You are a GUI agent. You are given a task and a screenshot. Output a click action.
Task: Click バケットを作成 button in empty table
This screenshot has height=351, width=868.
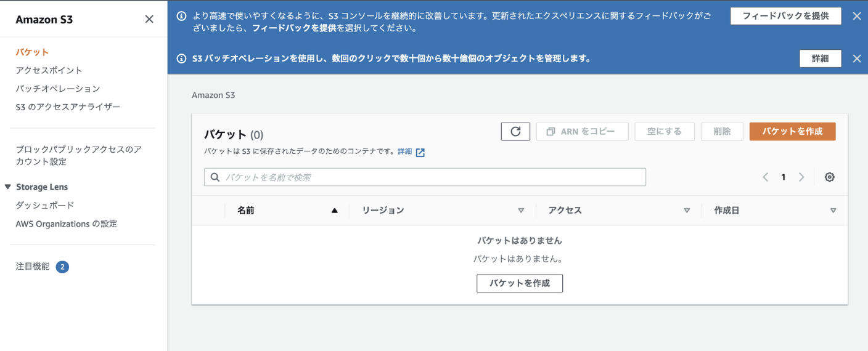520,283
